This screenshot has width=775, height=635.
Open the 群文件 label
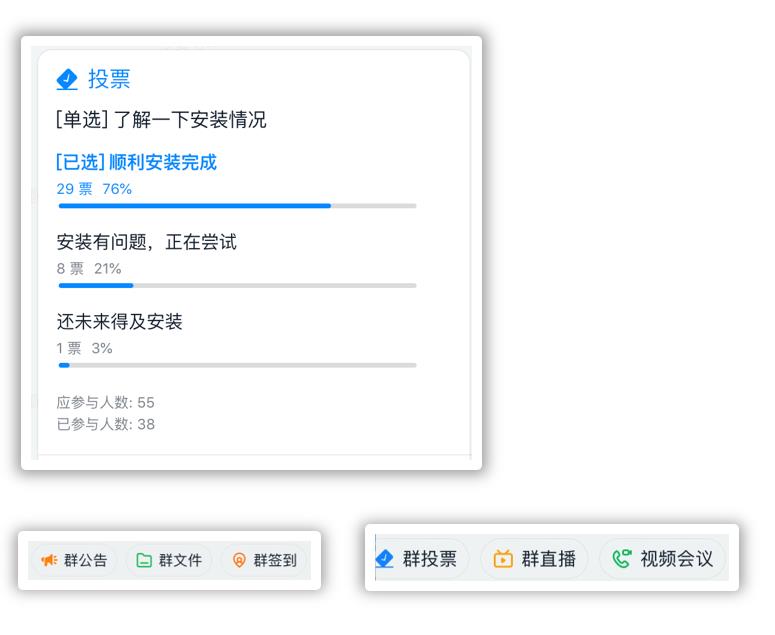pyautogui.click(x=180, y=560)
